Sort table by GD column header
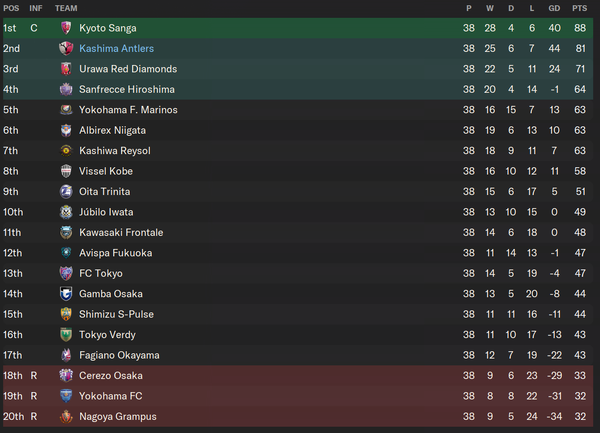The width and height of the screenshot is (600, 433). point(554,8)
